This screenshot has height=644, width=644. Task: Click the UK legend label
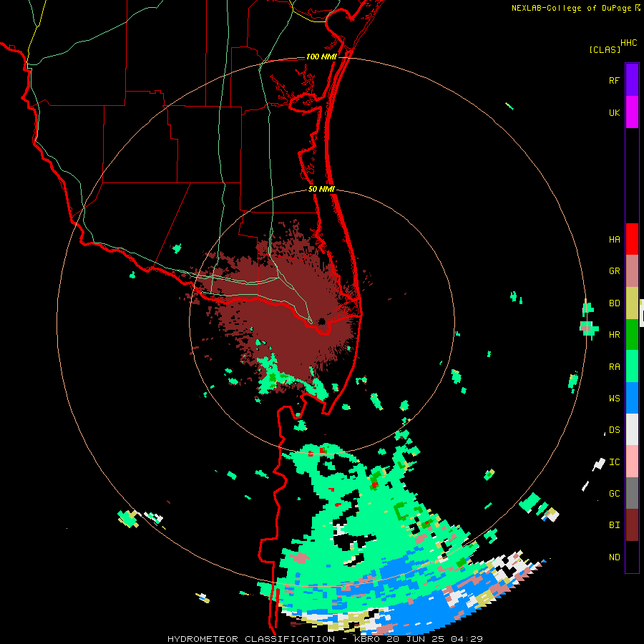(x=614, y=112)
